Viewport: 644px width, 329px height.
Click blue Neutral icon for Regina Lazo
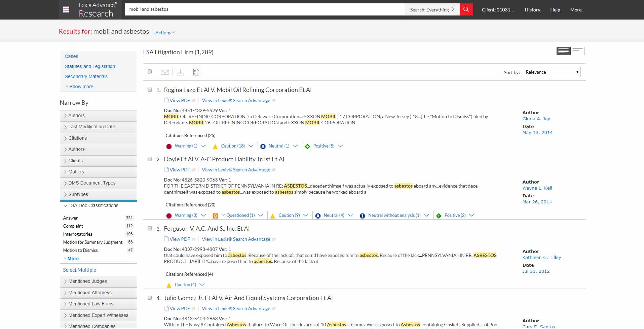coord(263,146)
